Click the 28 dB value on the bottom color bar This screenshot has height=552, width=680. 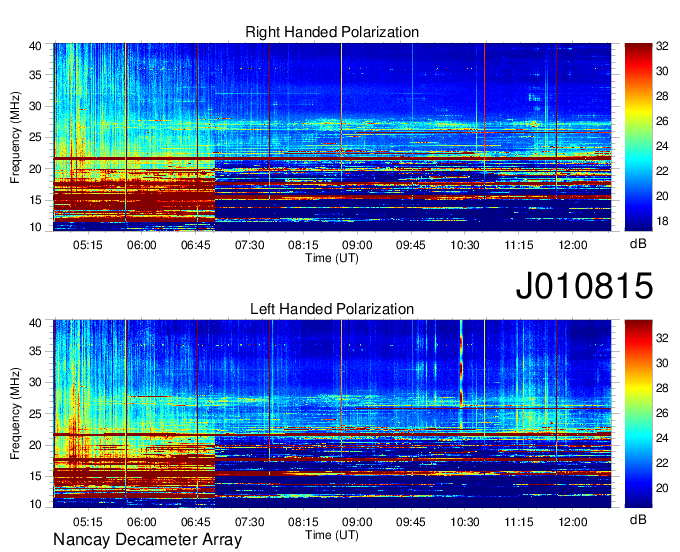(x=662, y=388)
